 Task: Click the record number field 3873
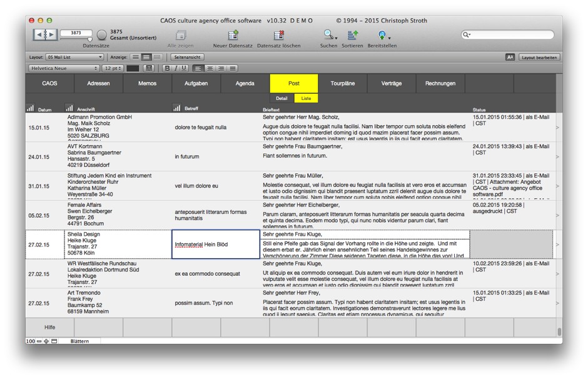coord(76,33)
